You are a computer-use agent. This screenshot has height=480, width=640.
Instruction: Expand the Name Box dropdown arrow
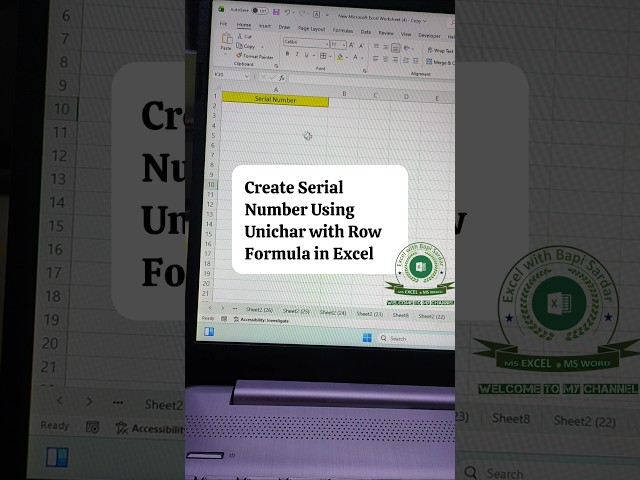(247, 76)
